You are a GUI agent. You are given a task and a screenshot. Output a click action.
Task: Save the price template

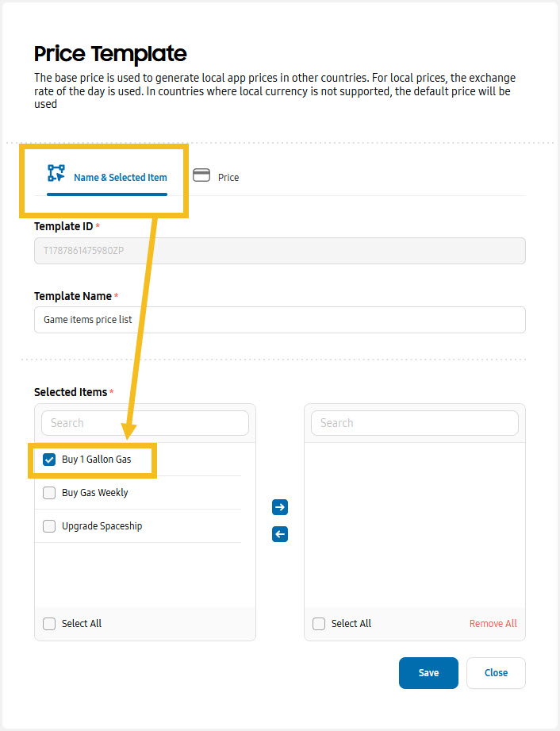428,673
